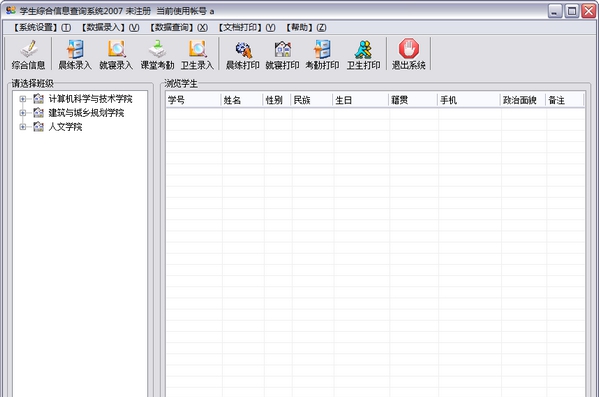Viewport: 599px width, 397px height.
Task: Select 计算机科学与技术学院 in the class tree
Action: tap(90, 99)
